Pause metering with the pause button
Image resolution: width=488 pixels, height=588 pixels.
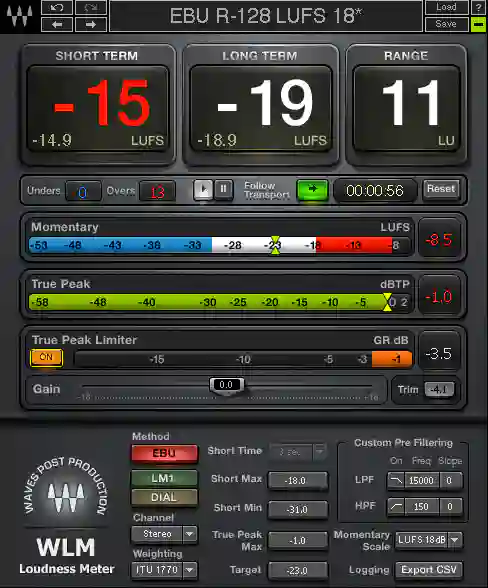click(224, 190)
